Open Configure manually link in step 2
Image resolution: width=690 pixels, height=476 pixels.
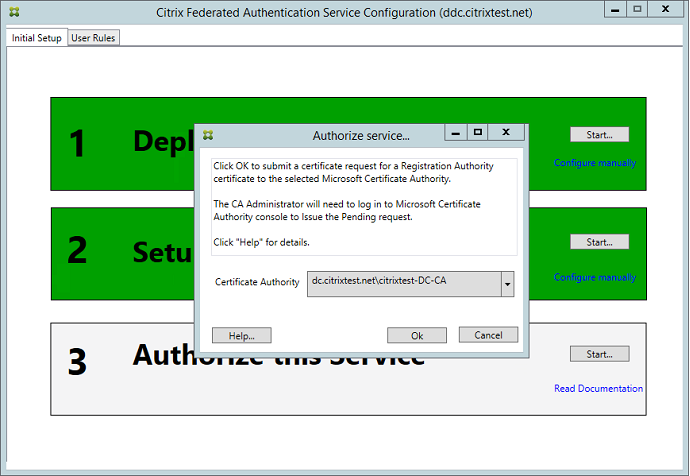click(595, 277)
